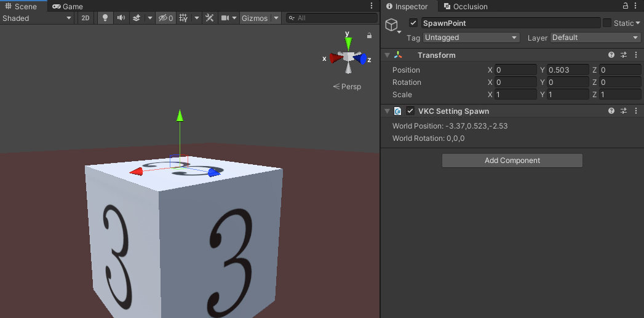Click the scene camera settings icon
The height and width of the screenshot is (318, 644).
226,18
